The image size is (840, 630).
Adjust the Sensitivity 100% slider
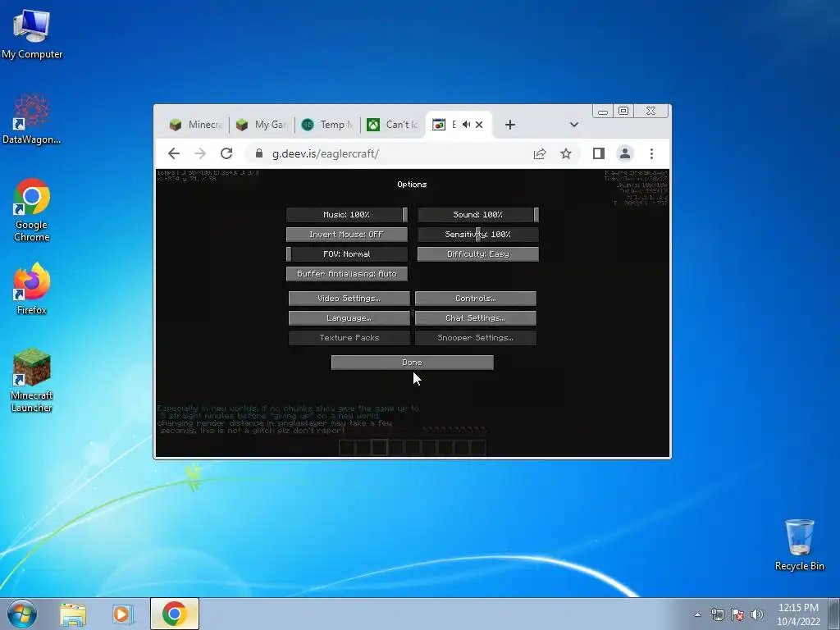click(478, 234)
